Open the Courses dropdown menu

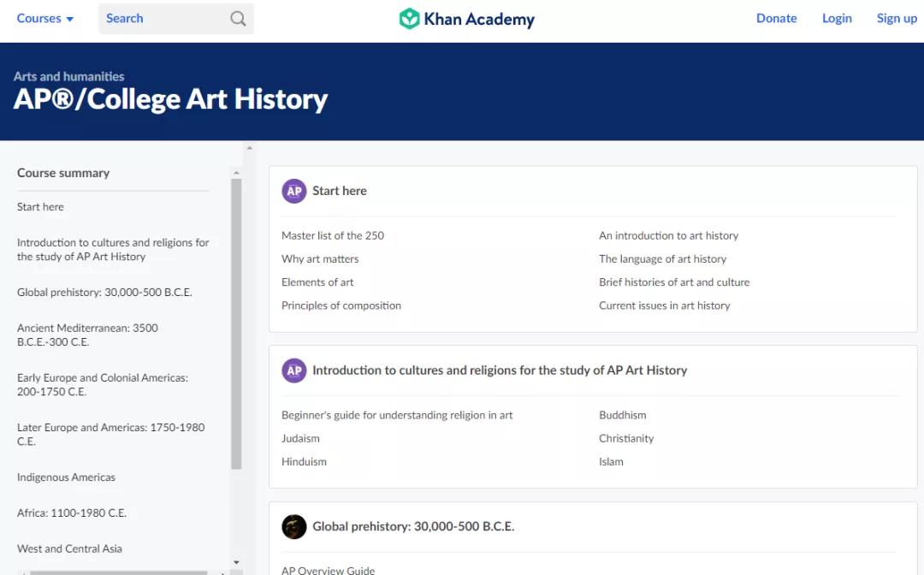tap(45, 19)
